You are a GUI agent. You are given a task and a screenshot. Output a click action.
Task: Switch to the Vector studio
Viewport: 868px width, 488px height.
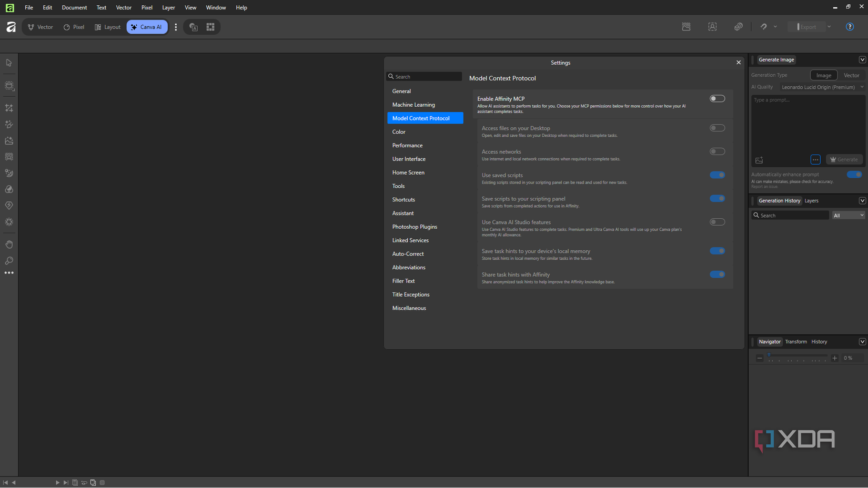41,27
